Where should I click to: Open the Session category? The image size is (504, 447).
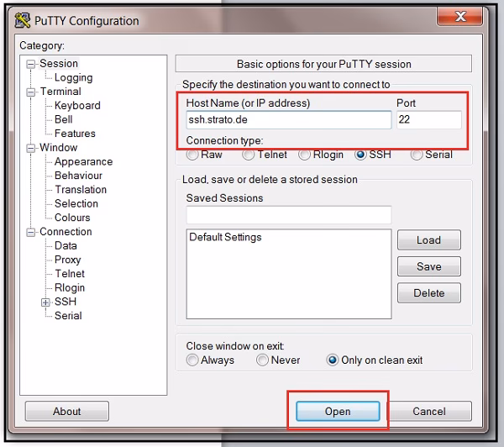[59, 63]
